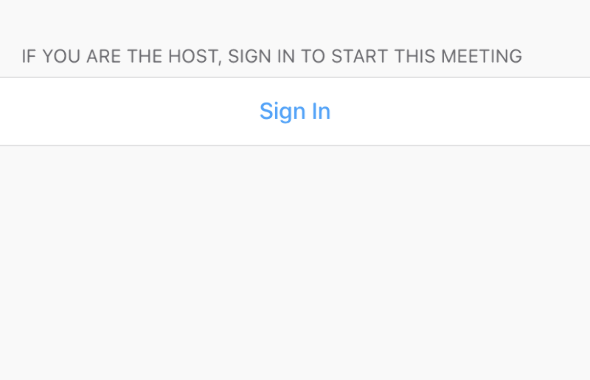Open the sign-in screen for hosts
Screen dimensions: 590x380
pyautogui.click(x=295, y=111)
